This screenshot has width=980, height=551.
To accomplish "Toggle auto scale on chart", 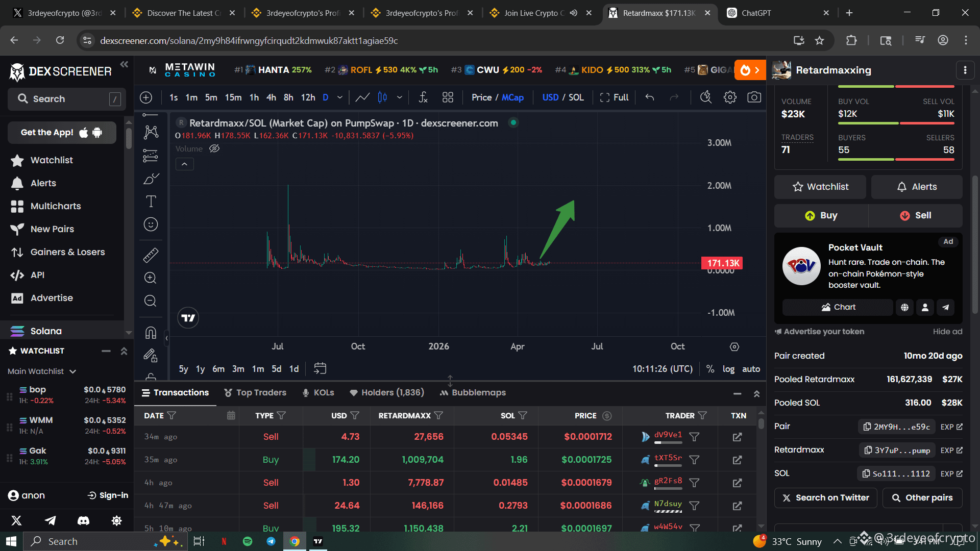I will [x=751, y=369].
